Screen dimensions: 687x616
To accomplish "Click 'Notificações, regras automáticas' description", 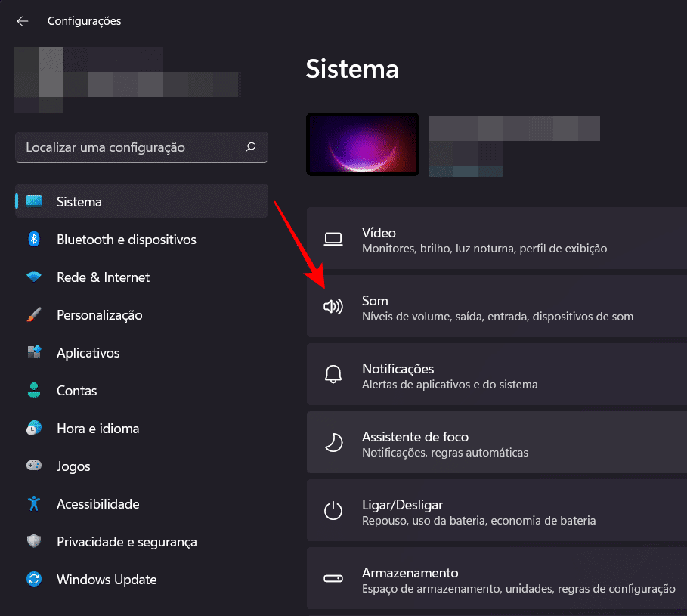I will point(445,453).
